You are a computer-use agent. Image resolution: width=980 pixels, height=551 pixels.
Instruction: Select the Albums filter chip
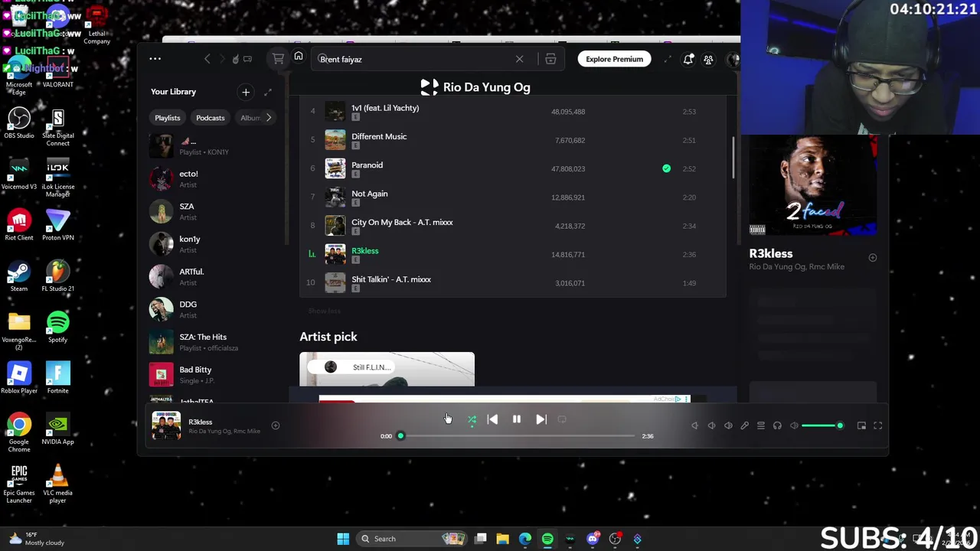point(250,118)
